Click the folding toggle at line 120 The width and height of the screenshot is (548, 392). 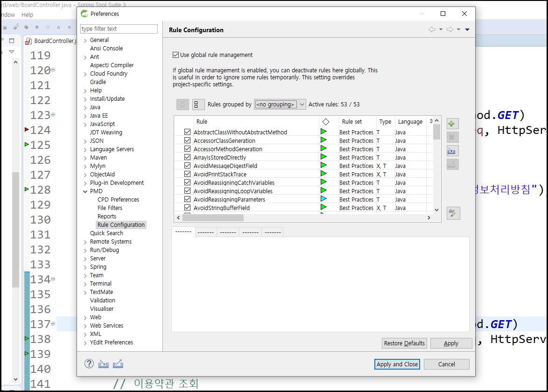pyautogui.click(x=53, y=70)
